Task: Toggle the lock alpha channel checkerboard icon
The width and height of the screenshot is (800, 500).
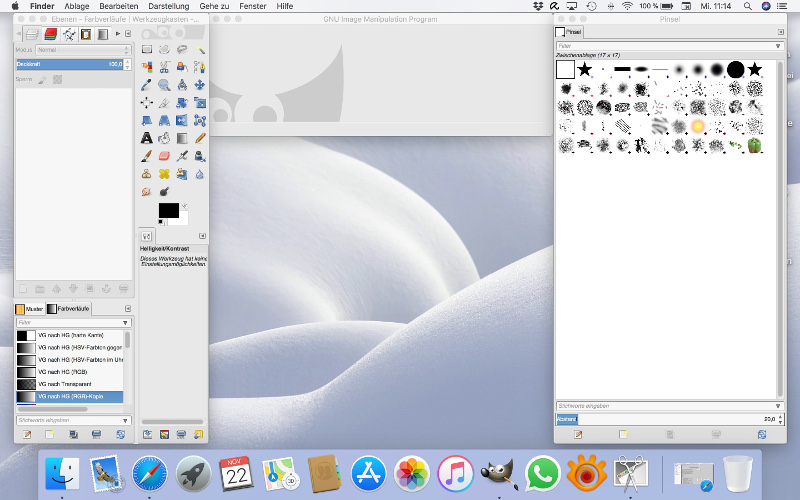Action: click(x=59, y=79)
